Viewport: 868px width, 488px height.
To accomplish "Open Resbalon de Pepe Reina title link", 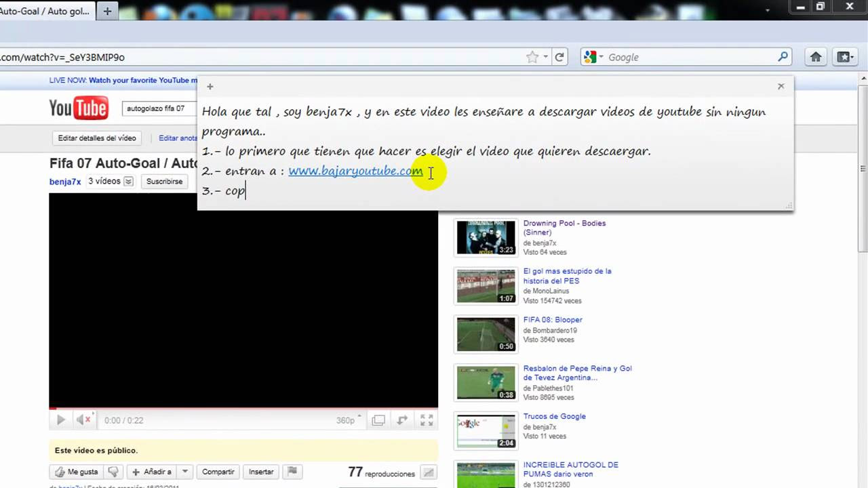I will tap(577, 373).
